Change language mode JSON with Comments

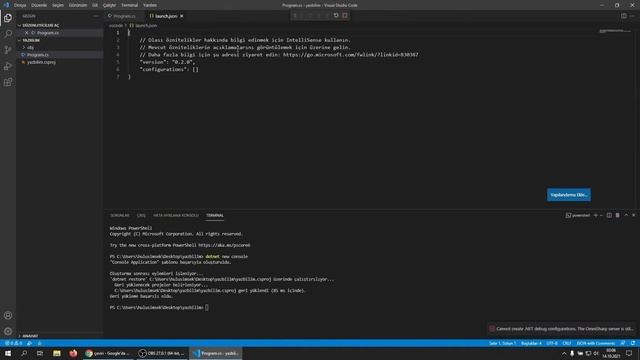tap(596, 343)
